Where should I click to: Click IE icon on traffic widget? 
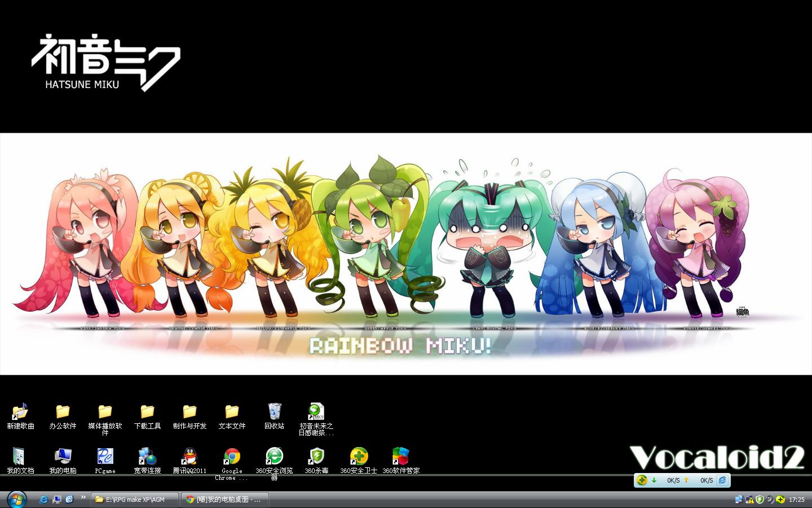722,480
